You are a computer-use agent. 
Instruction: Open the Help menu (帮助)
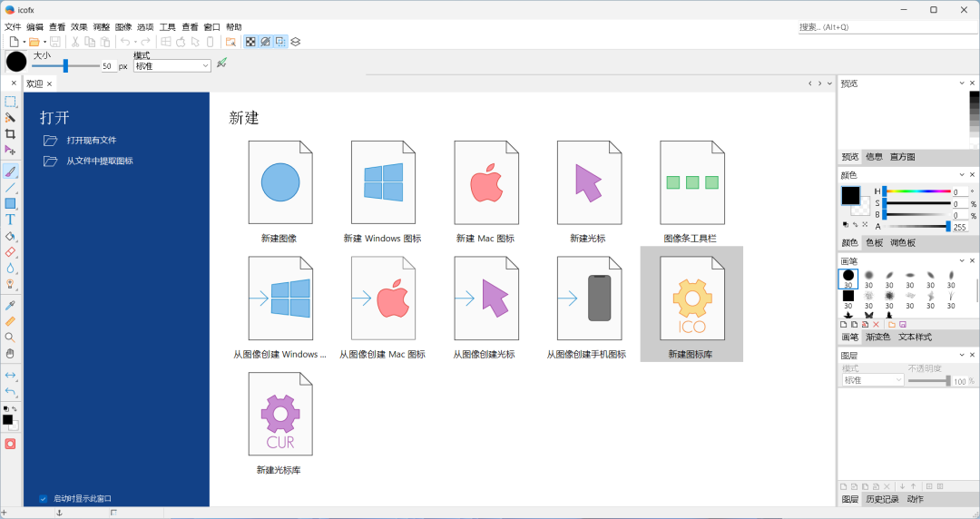coord(234,27)
